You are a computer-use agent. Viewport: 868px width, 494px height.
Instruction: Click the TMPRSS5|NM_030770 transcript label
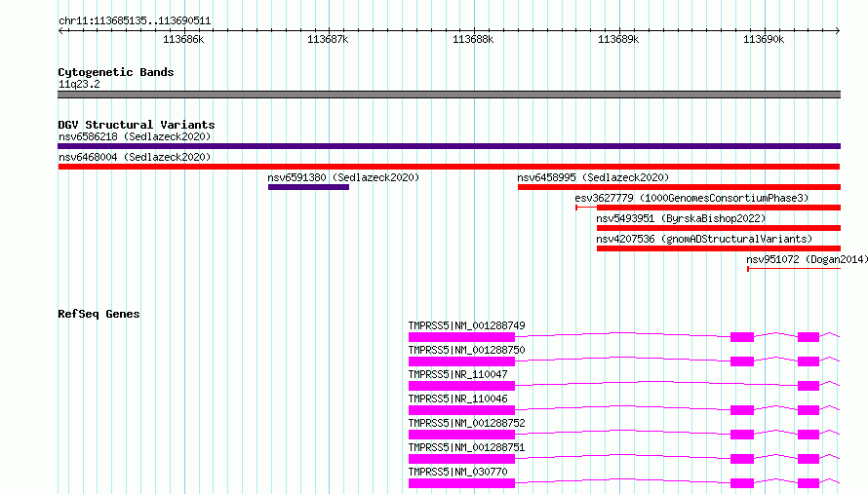457,472
